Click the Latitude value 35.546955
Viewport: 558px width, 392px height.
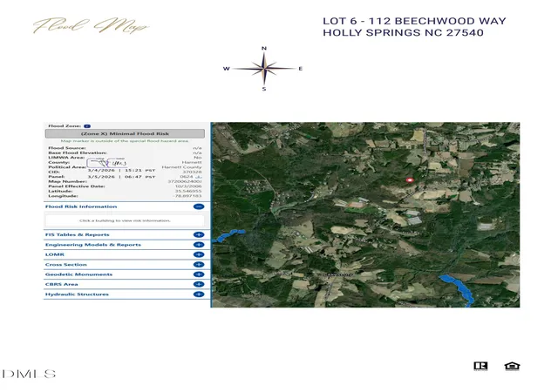(x=188, y=191)
